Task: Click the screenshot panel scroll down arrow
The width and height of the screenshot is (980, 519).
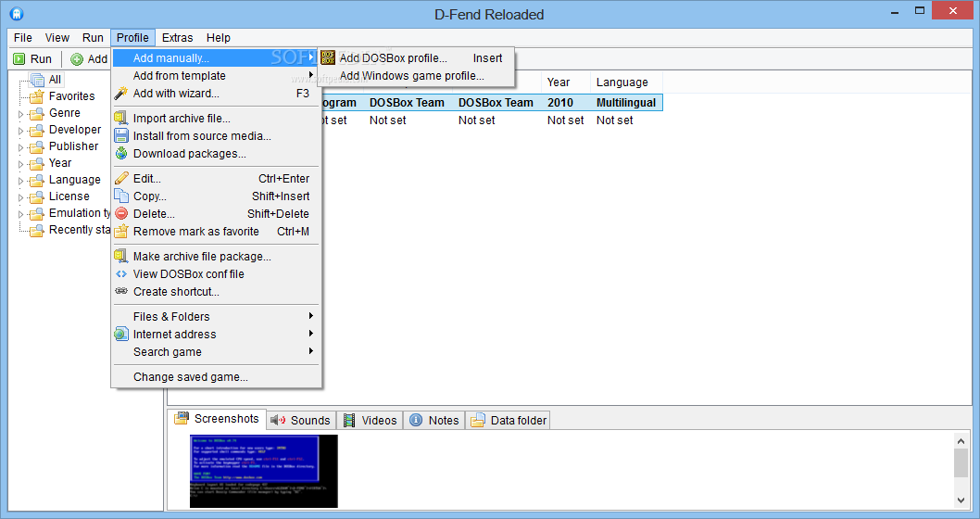Action: pos(961,500)
